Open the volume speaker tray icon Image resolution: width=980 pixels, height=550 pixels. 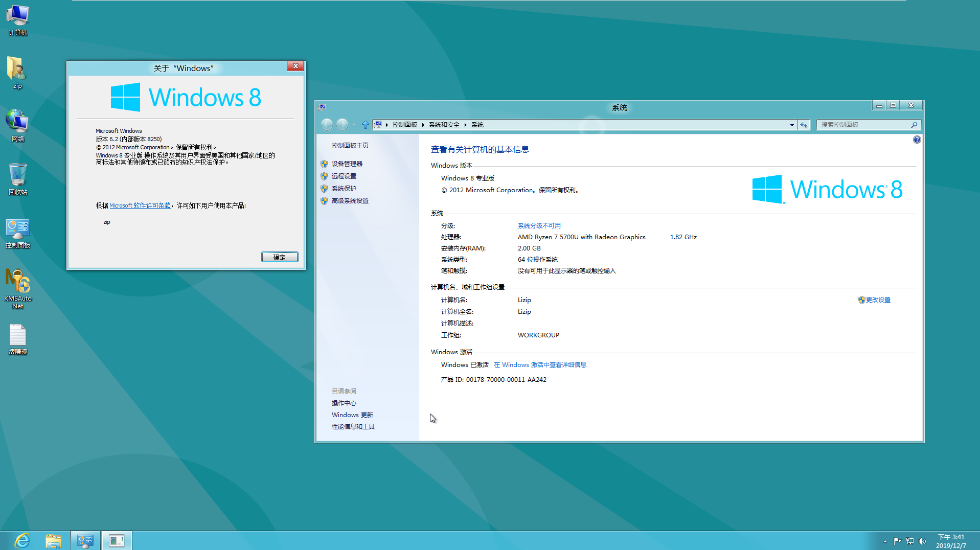[922, 541]
